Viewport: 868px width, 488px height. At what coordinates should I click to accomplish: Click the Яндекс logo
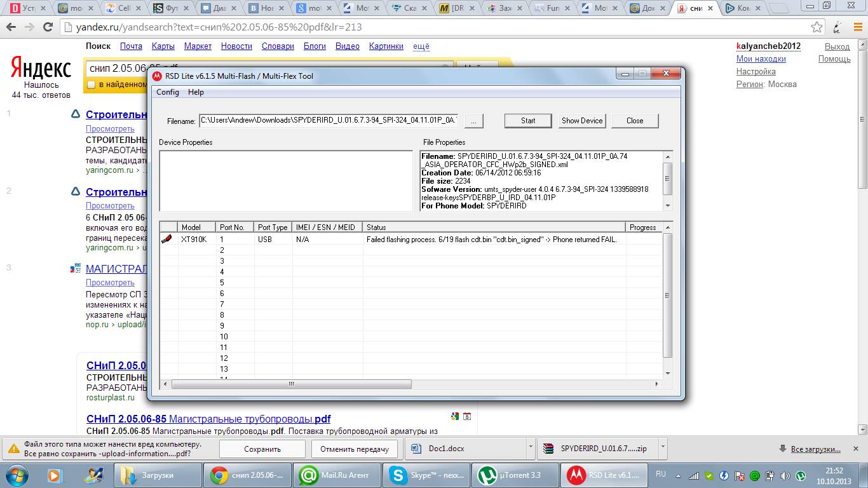[x=41, y=67]
